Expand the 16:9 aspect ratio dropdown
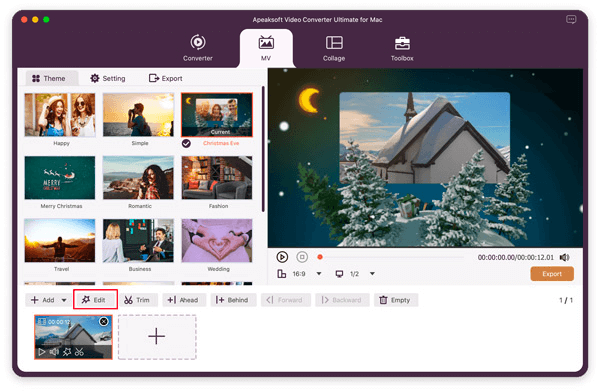The height and width of the screenshot is (391, 600). click(319, 274)
